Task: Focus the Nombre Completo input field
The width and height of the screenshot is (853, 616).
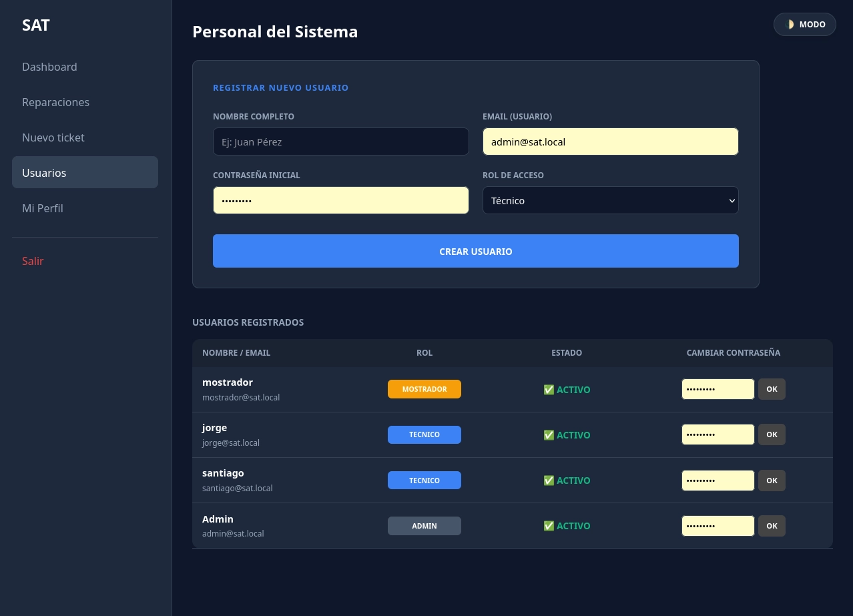Action: [340, 141]
